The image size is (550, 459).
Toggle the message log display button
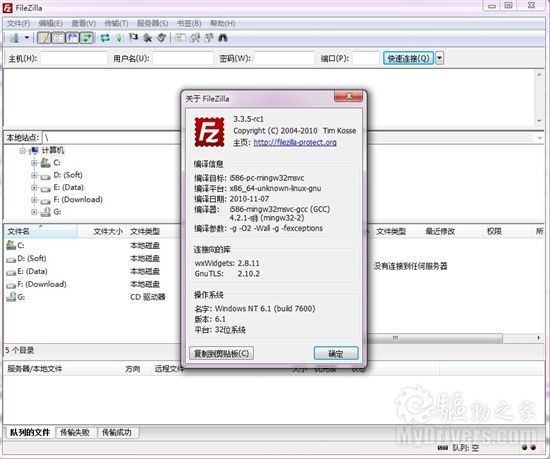44,38
